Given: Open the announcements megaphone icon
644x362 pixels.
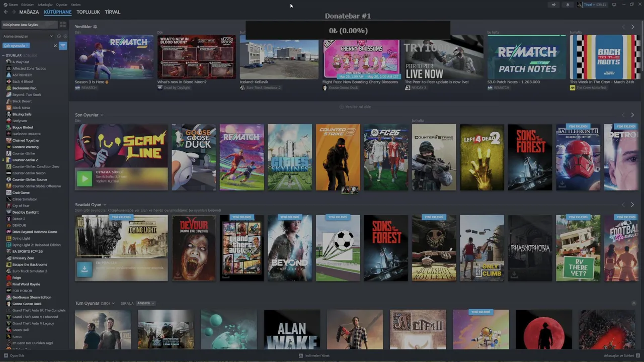Looking at the screenshot, I should pyautogui.click(x=553, y=5).
